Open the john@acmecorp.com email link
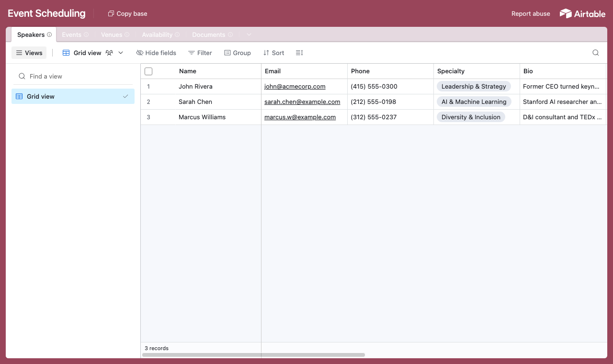Image resolution: width=613 pixels, height=364 pixels. tap(295, 87)
